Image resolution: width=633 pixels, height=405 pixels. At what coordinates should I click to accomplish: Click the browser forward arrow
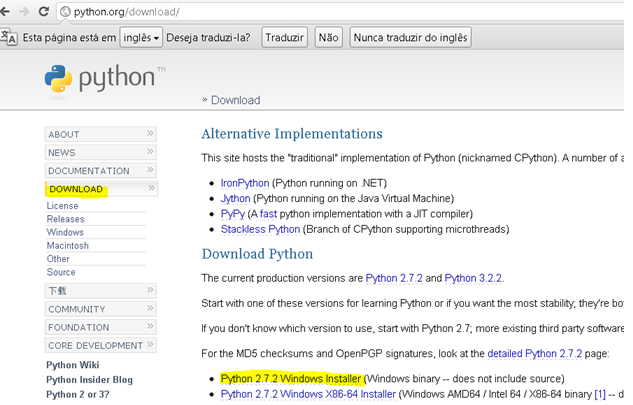(x=25, y=12)
